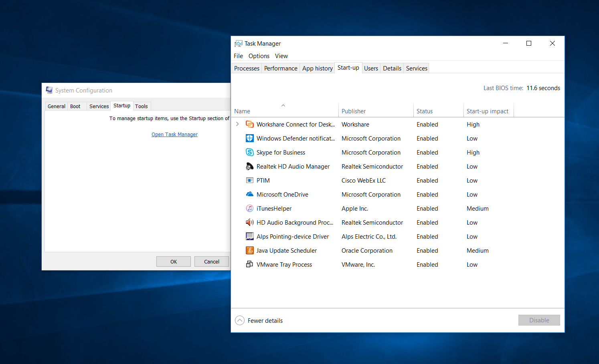Switch to the App history tab
The image size is (599, 364).
318,68
